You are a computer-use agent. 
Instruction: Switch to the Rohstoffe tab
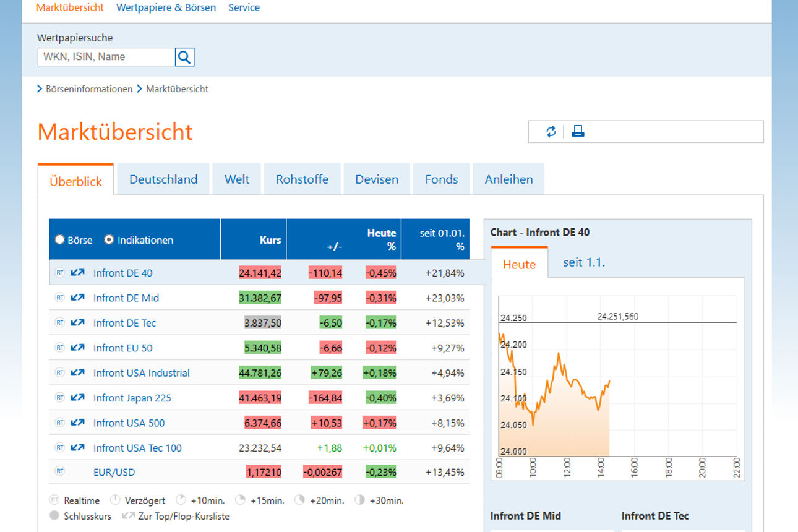coord(302,179)
